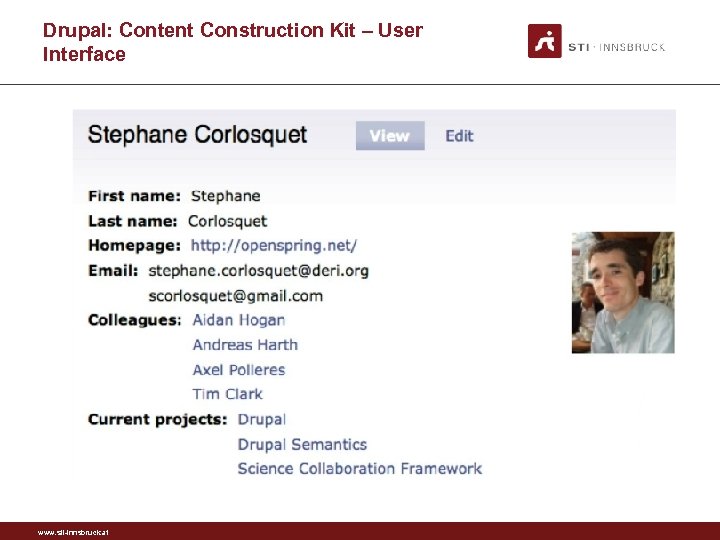Open colleague Andreas Harth's profile

point(245,345)
